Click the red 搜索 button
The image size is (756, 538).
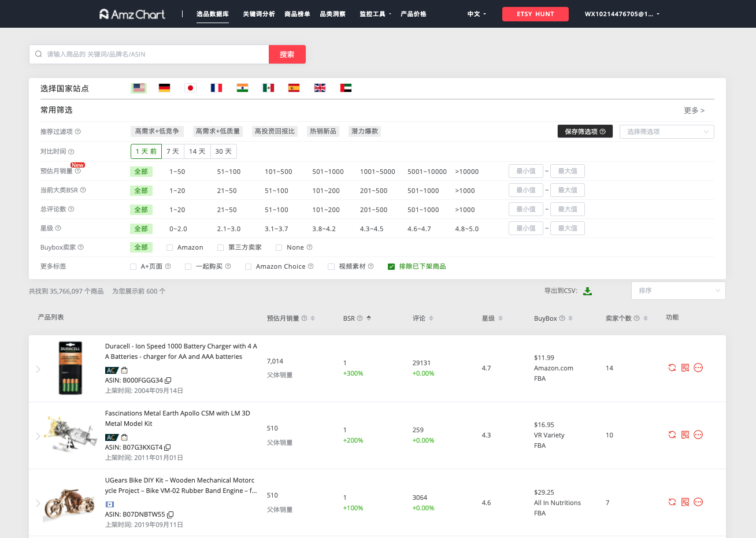click(x=287, y=54)
